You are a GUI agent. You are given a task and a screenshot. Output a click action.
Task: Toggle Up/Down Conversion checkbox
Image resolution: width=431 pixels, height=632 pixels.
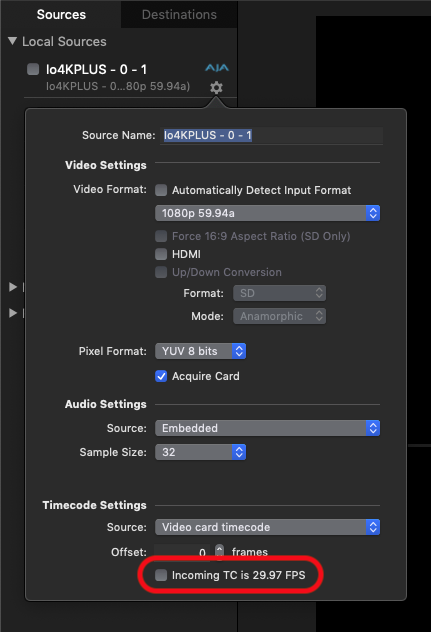[x=161, y=272]
